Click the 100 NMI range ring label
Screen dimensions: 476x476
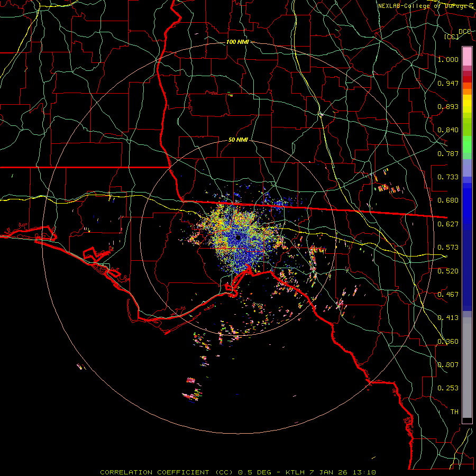tap(237, 42)
